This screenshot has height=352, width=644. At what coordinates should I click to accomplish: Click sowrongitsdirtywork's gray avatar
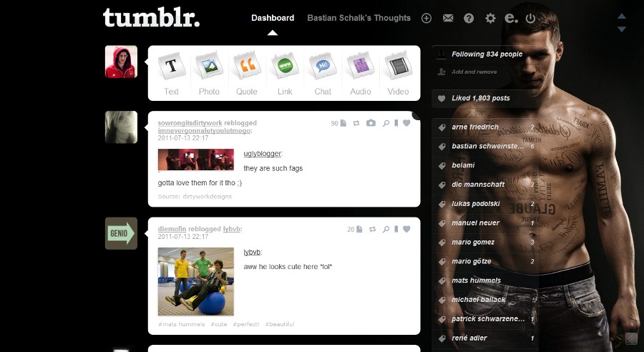pyautogui.click(x=121, y=127)
